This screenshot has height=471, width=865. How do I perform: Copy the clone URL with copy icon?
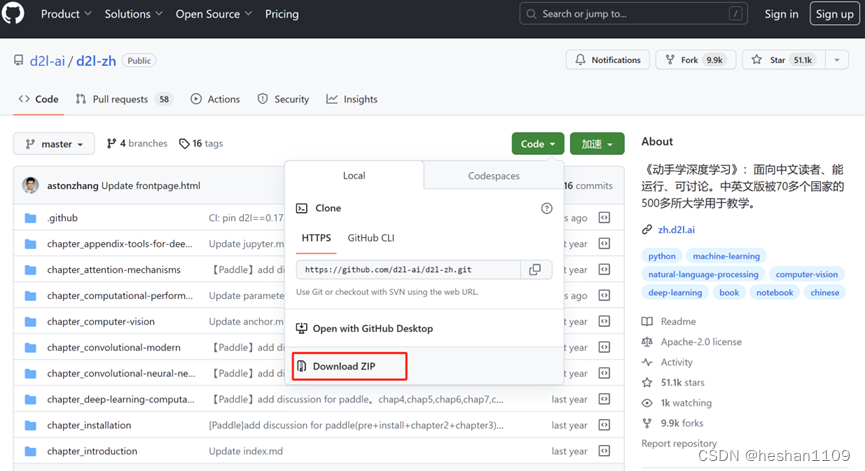(535, 270)
